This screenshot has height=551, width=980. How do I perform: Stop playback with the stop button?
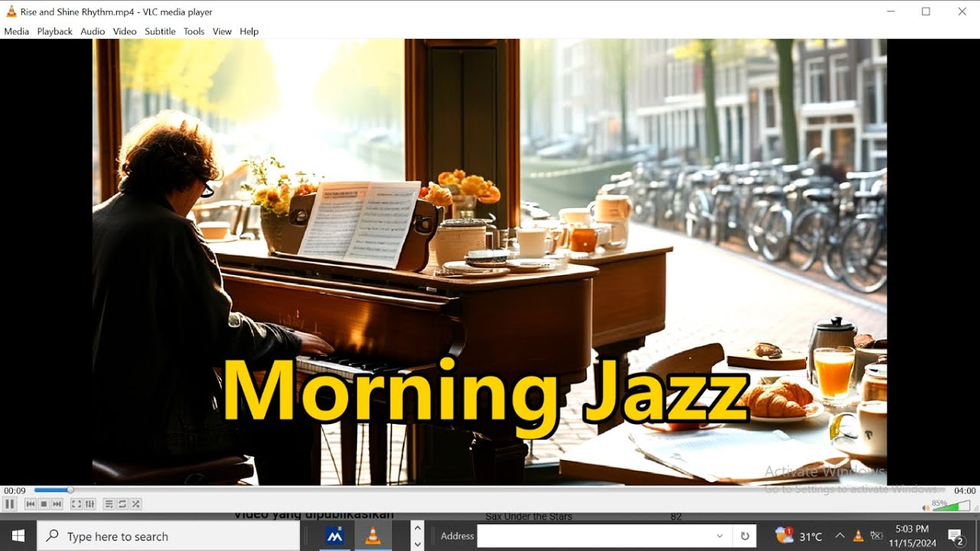click(x=44, y=504)
